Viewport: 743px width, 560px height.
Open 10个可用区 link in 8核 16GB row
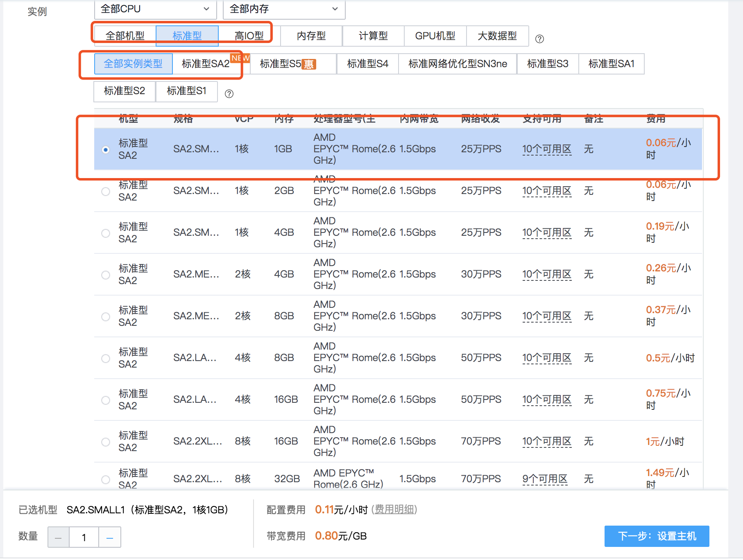click(547, 441)
